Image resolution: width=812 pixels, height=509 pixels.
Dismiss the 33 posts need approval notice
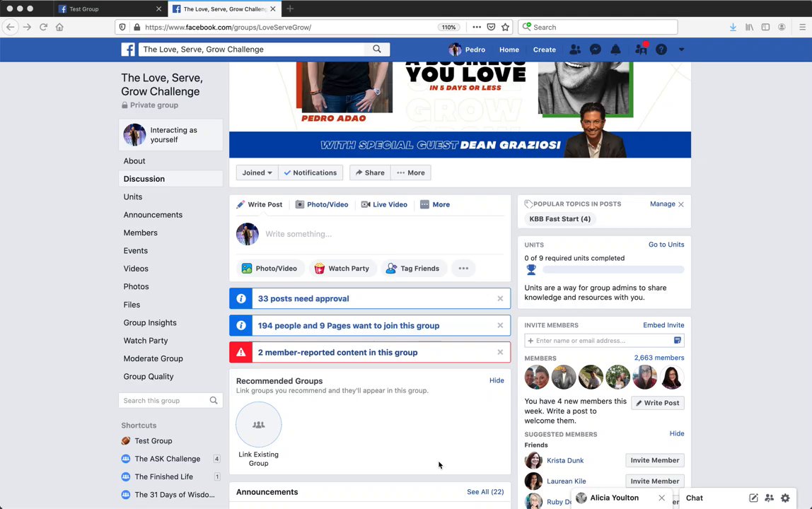pyautogui.click(x=500, y=299)
